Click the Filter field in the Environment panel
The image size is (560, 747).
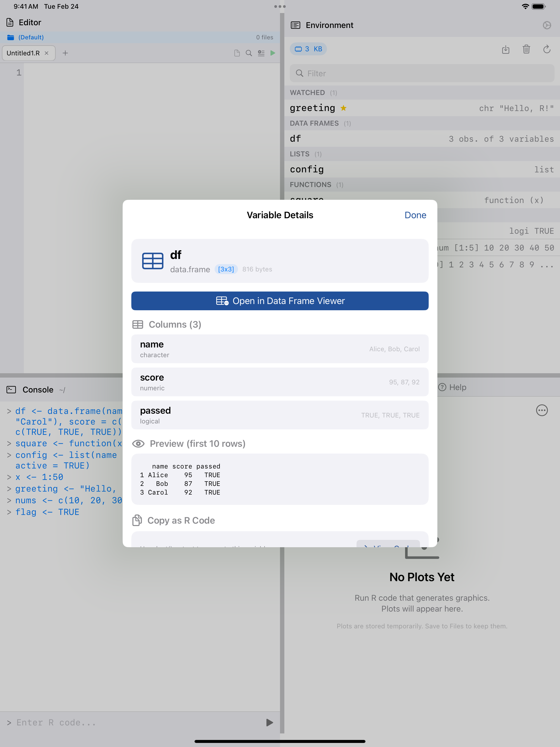(422, 73)
